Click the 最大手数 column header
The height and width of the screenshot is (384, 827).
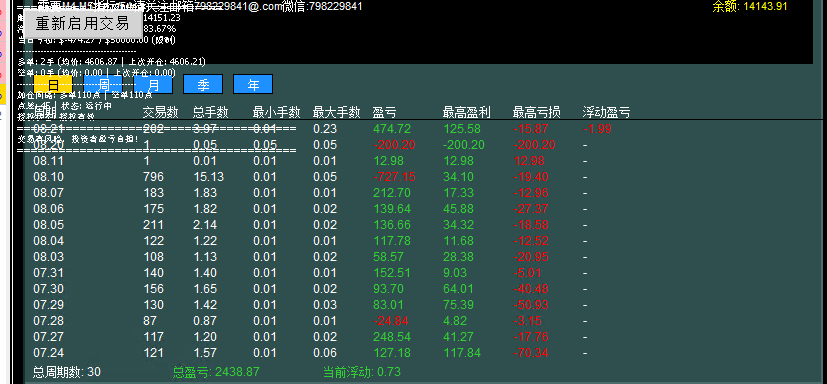coord(336,112)
